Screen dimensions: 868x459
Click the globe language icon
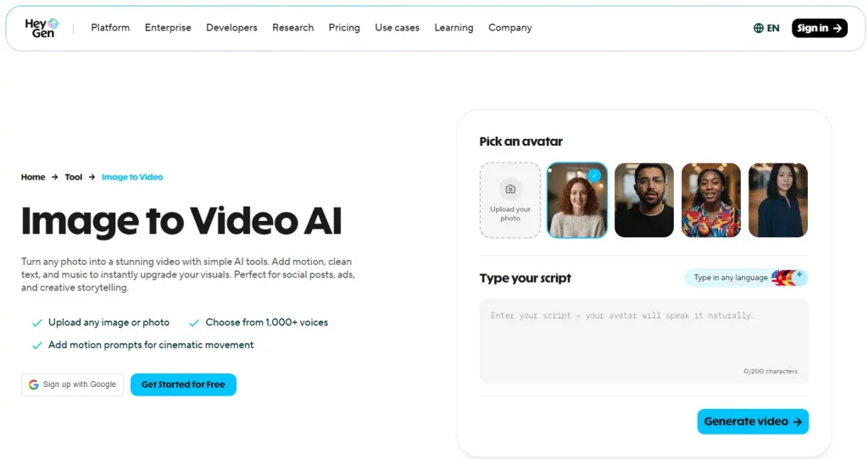pos(759,28)
